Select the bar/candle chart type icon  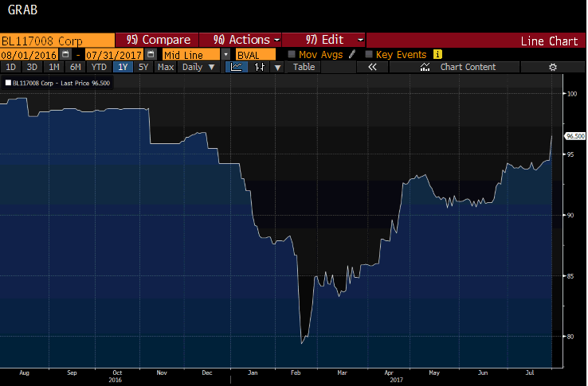[260, 67]
